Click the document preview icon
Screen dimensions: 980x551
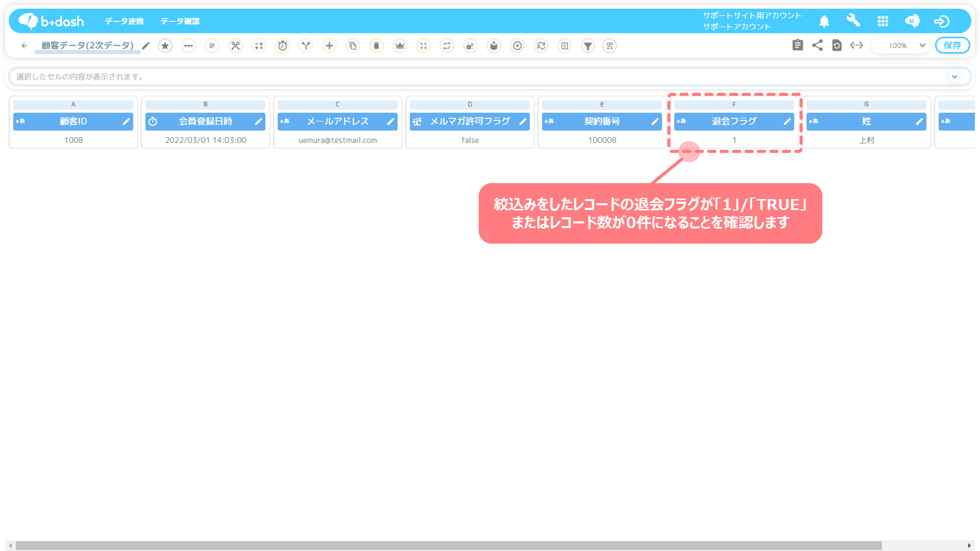836,45
